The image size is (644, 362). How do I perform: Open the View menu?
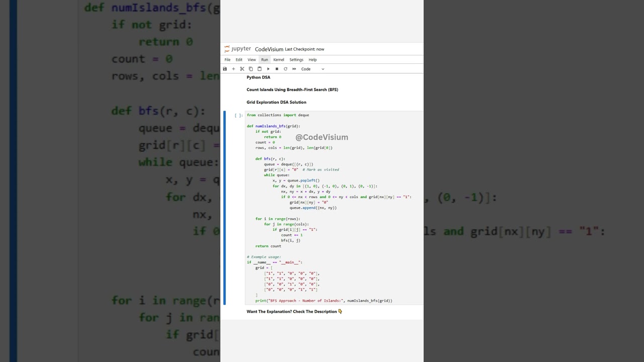252,60
